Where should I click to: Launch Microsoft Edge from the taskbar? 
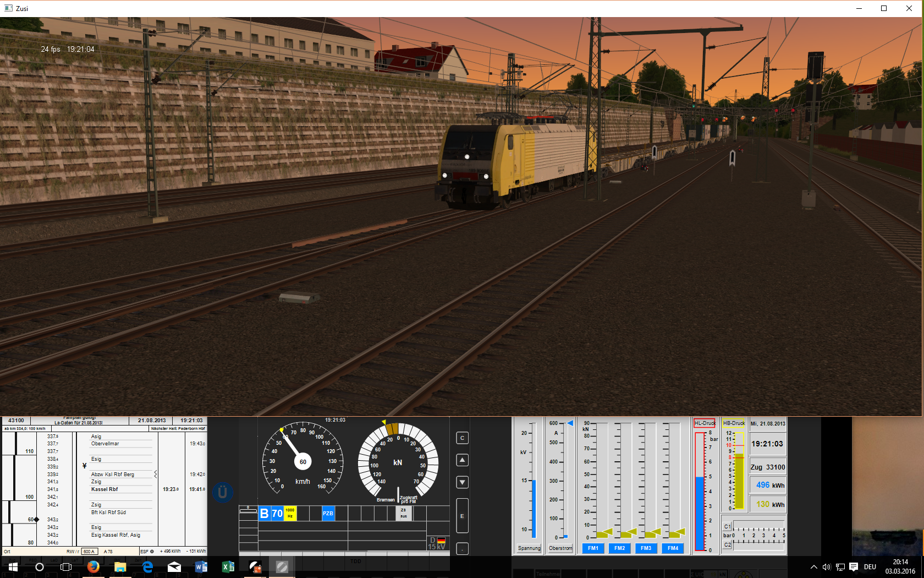tap(147, 567)
